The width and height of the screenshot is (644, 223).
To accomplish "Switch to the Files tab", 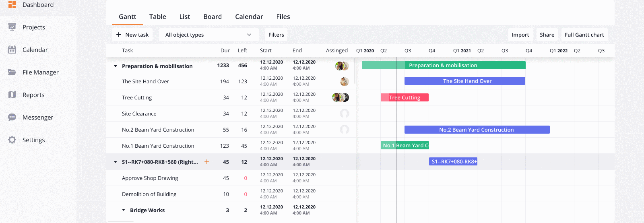I will point(283,17).
